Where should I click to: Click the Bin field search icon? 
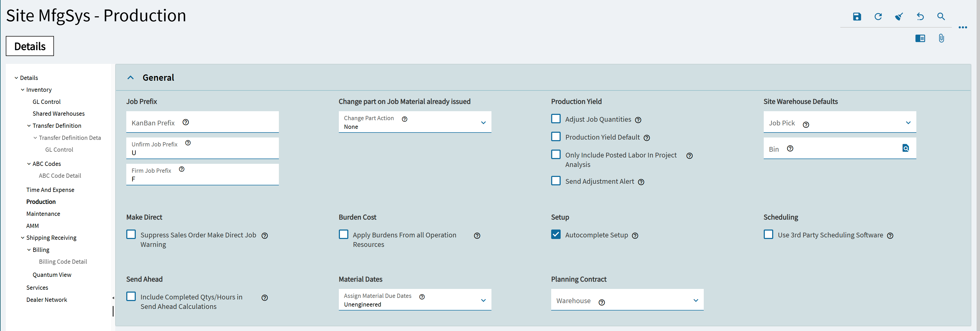[x=906, y=148]
